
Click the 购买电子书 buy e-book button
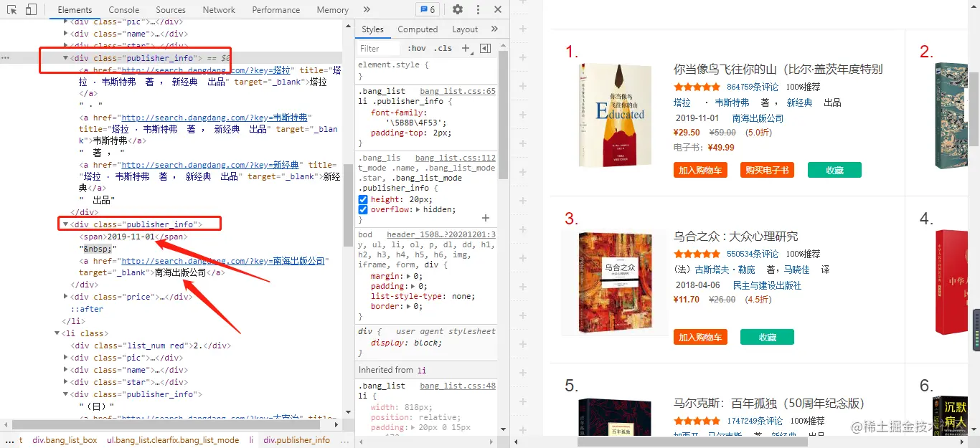[767, 170]
